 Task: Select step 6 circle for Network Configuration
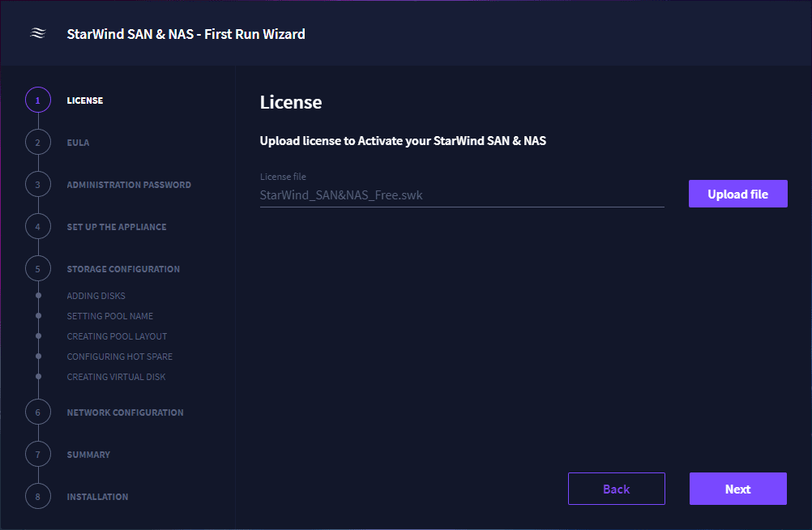(38, 412)
